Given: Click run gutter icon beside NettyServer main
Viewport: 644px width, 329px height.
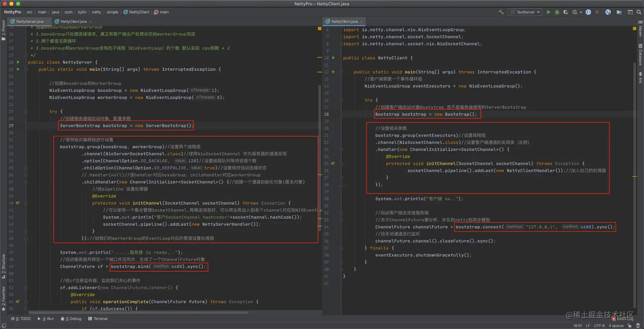Looking at the screenshot, I should click(x=18, y=69).
